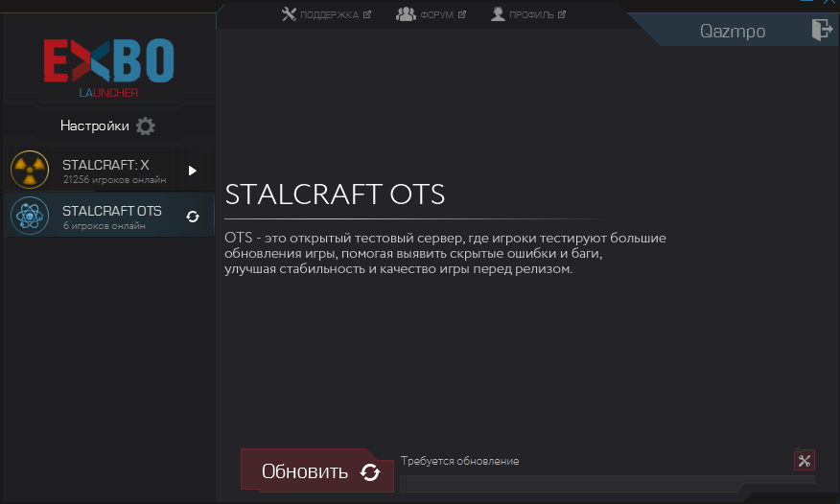Click the user silhouette icon beside Профиль

coord(498,14)
